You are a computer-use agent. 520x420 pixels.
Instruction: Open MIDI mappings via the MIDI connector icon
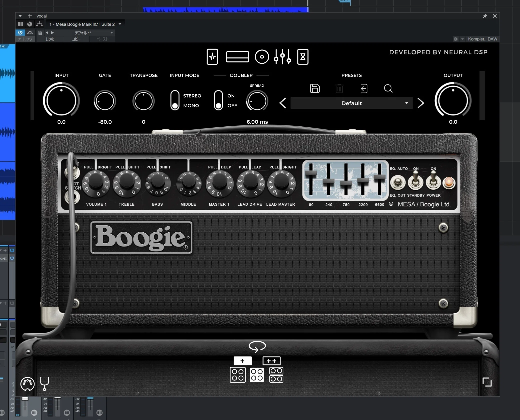coord(28,384)
